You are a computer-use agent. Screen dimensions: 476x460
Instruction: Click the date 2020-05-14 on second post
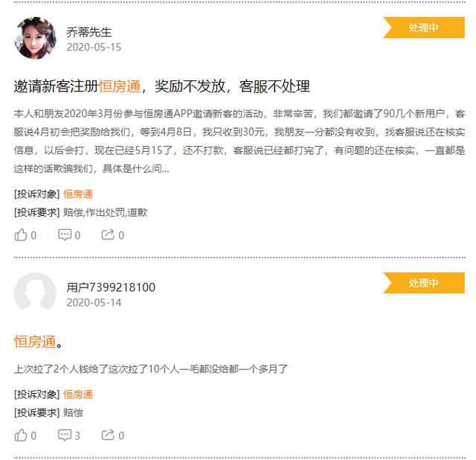point(94,302)
